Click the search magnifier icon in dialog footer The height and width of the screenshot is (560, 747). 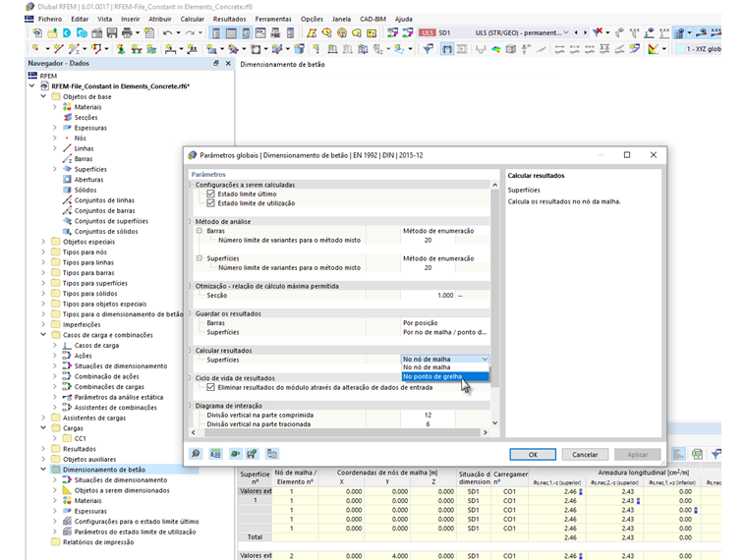pos(196,454)
